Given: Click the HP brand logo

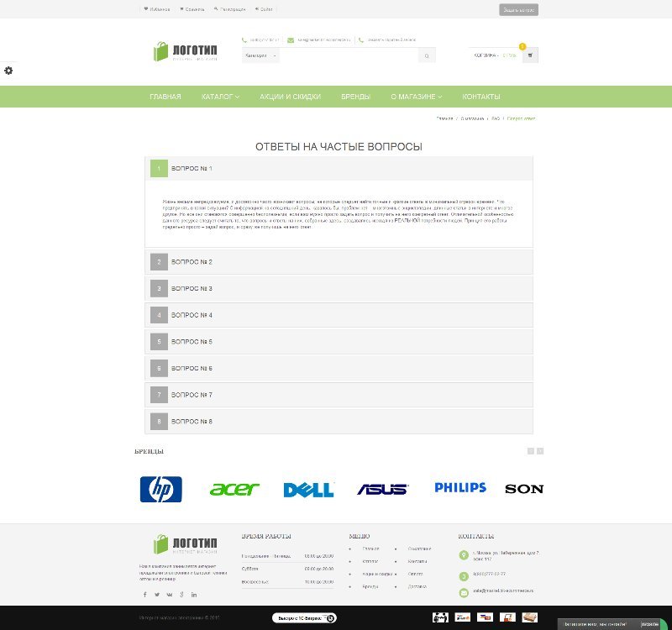Looking at the screenshot, I should [x=160, y=489].
